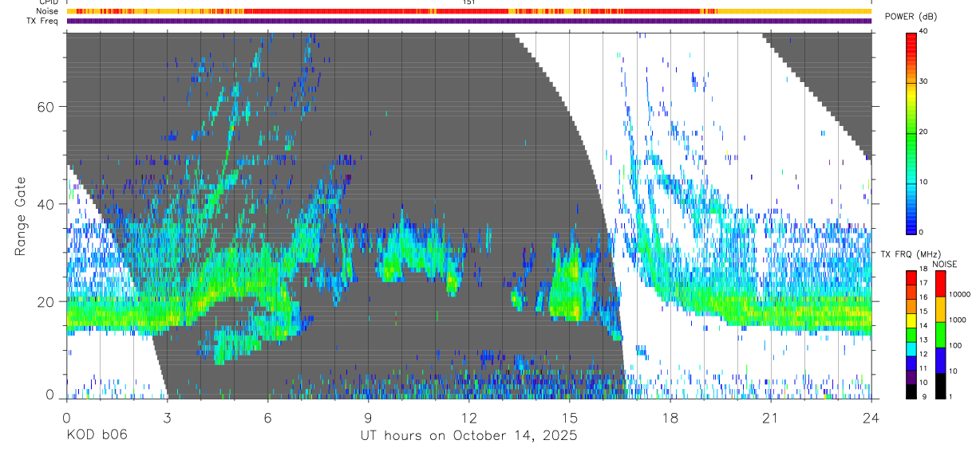Pick the yellow 14–15 MHz TX FRQ swatch
Image resolution: width=980 pixels, height=452 pixels.
pos(911,320)
